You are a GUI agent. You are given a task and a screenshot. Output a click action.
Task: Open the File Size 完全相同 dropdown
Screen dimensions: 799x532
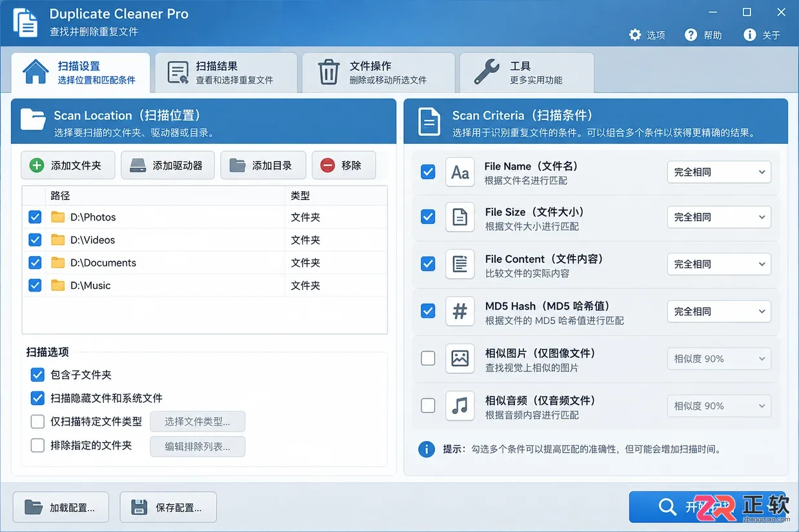(x=719, y=217)
